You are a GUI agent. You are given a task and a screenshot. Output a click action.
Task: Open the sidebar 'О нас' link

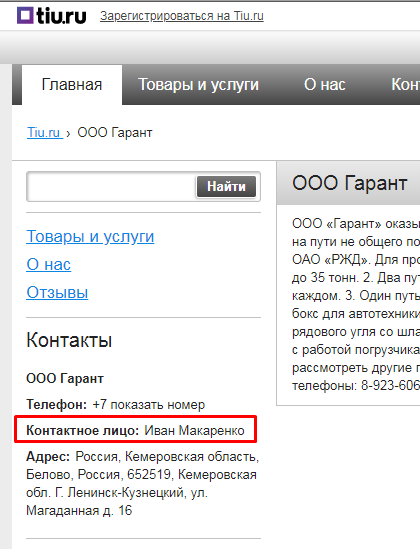tap(48, 264)
